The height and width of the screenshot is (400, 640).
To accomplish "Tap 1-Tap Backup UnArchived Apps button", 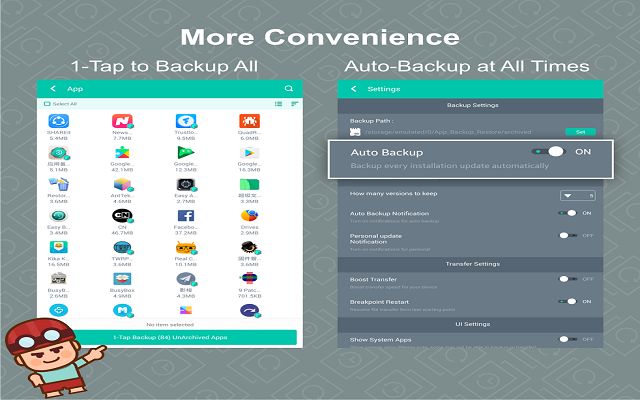I will click(168, 338).
